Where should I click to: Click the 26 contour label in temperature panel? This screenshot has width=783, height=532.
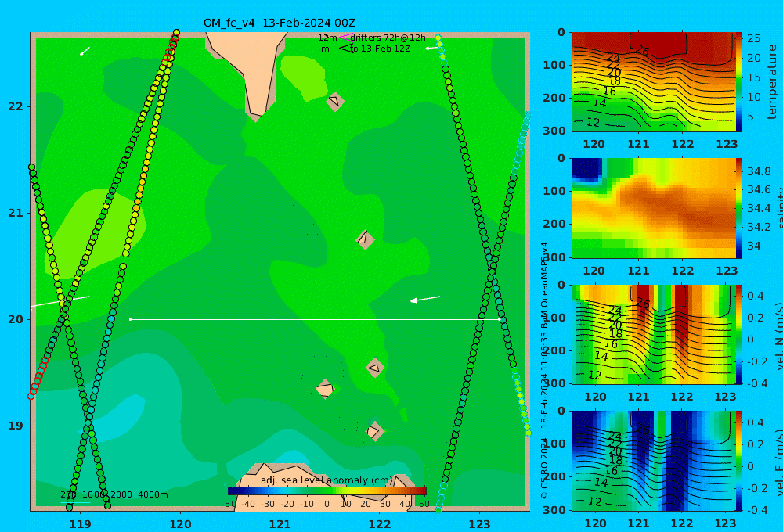[642, 50]
